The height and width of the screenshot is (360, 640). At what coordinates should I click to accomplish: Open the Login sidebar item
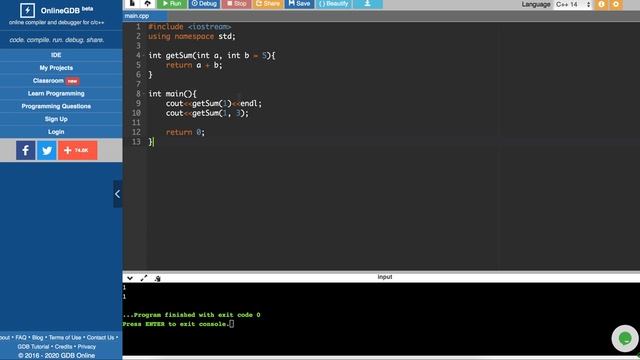[x=56, y=132]
